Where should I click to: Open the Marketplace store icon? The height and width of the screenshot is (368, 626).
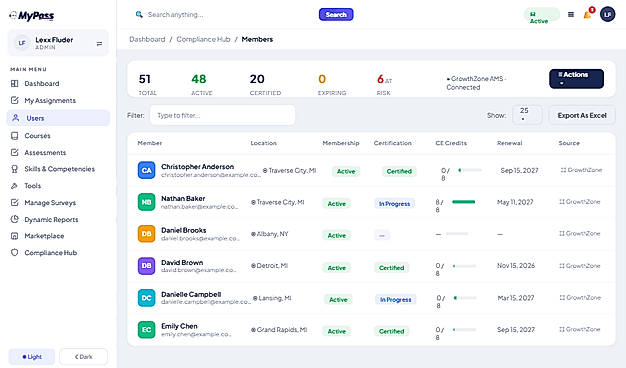coord(14,236)
